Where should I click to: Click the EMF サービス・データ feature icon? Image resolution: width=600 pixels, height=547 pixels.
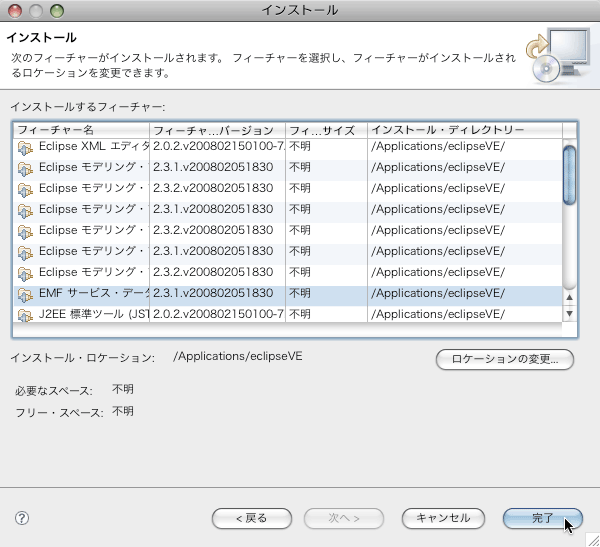tap(25, 295)
